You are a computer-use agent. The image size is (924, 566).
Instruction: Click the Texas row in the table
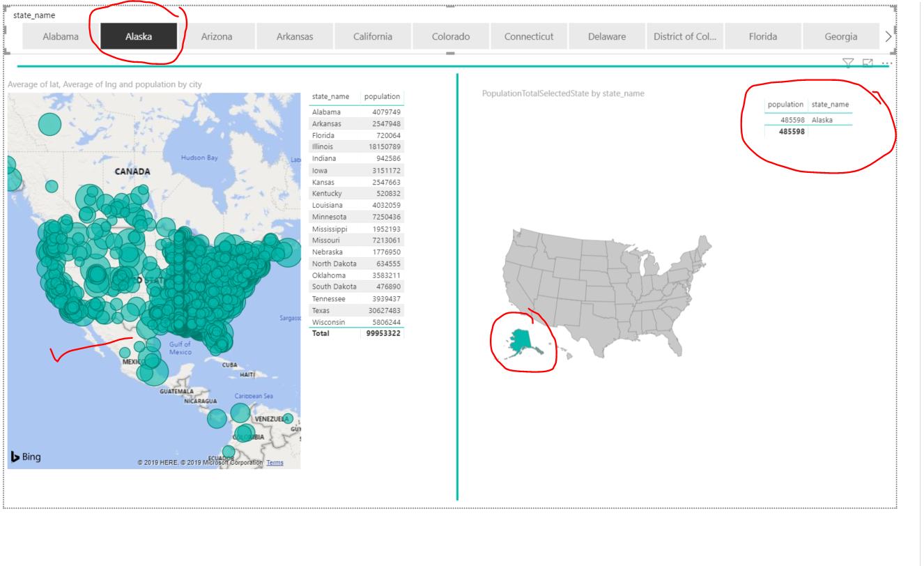tap(356, 310)
